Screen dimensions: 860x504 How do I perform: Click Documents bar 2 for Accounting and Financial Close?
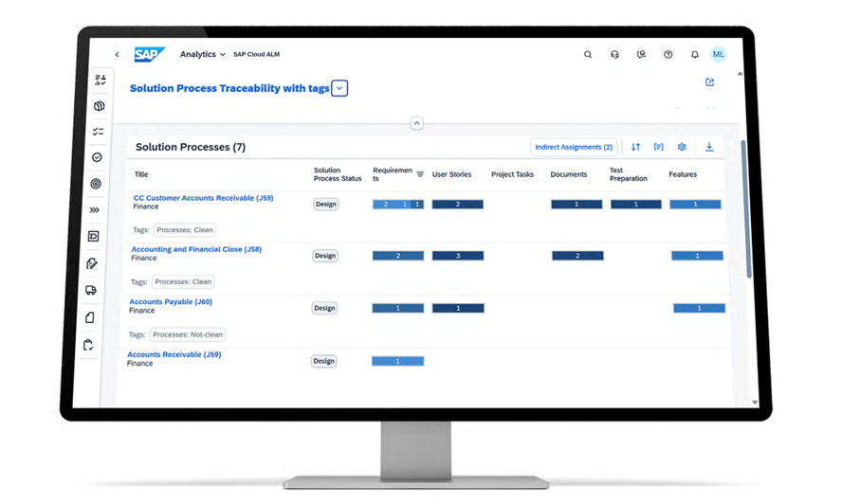[577, 256]
